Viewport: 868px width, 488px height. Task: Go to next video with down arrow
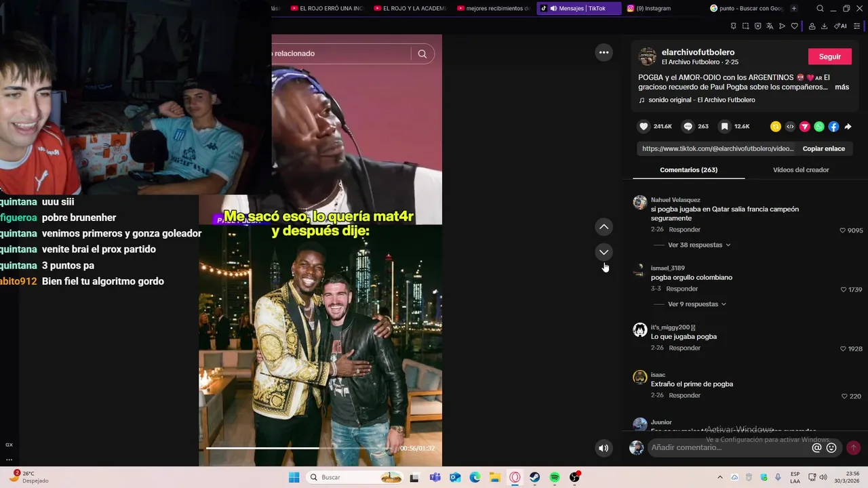(x=604, y=252)
